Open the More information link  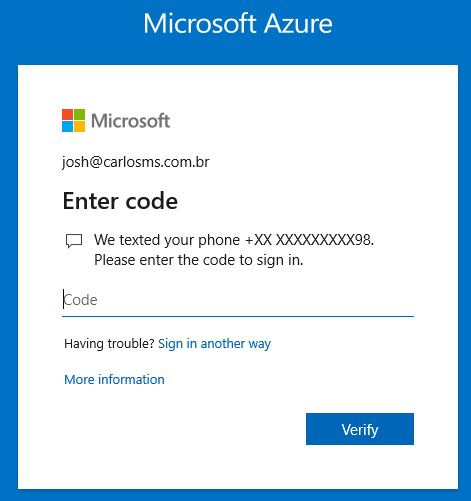coord(114,379)
